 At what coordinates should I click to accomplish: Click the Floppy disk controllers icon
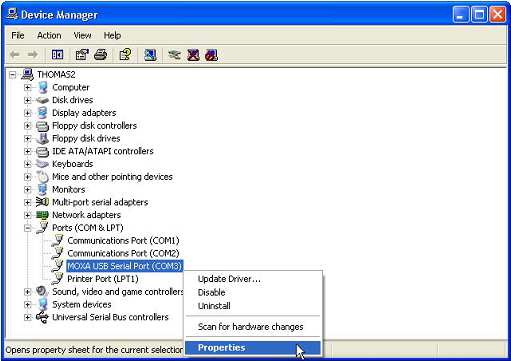click(x=42, y=126)
